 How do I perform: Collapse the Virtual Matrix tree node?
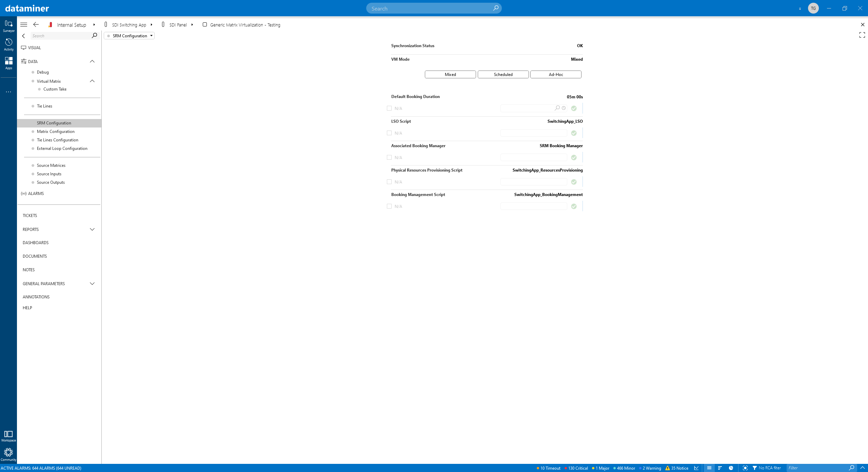point(92,81)
